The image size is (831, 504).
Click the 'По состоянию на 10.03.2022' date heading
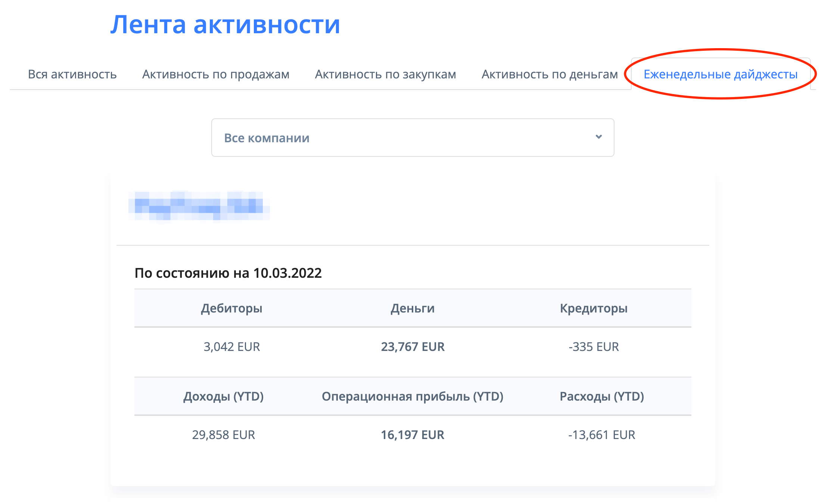tap(228, 273)
